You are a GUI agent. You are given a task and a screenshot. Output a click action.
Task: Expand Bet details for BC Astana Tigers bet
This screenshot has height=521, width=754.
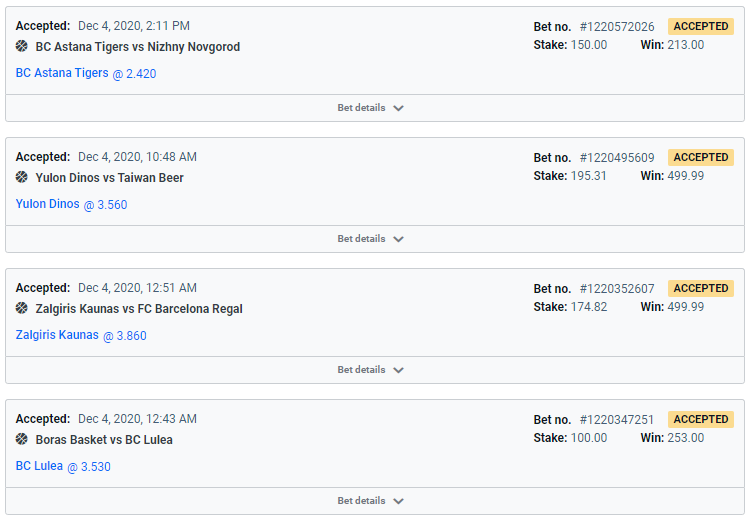pos(371,108)
